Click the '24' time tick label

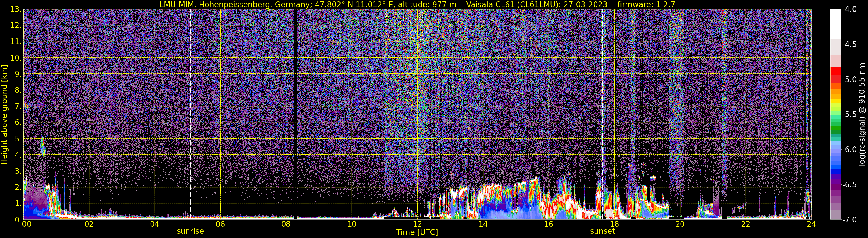(811, 224)
